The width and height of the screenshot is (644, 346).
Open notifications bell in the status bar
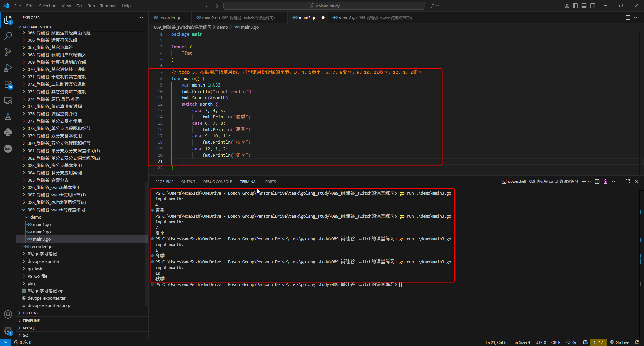coord(637,342)
